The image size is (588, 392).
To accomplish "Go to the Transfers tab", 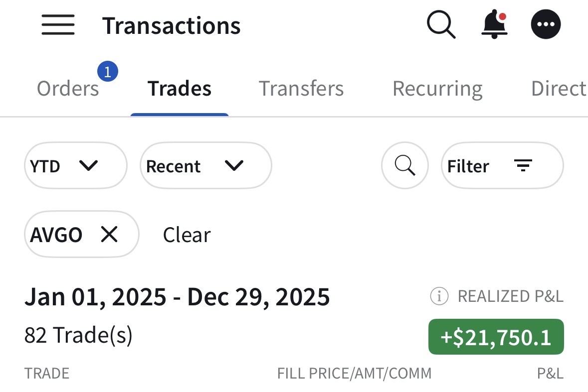I will click(301, 89).
